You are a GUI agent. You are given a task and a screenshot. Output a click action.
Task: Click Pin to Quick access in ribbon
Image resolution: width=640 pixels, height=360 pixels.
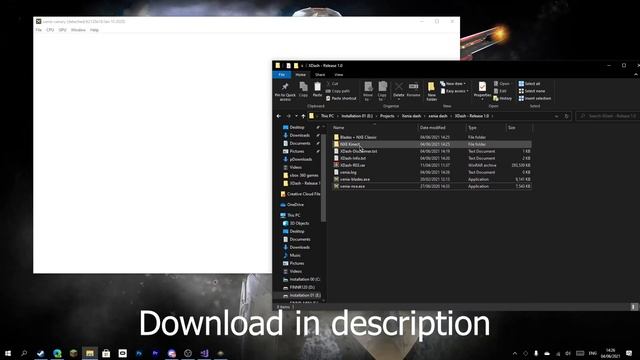pyautogui.click(x=285, y=91)
